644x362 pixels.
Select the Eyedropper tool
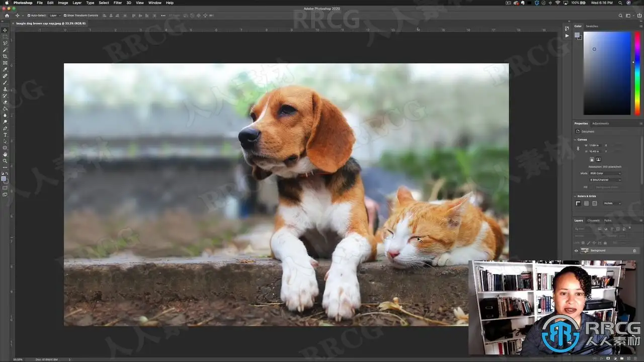[5, 69]
